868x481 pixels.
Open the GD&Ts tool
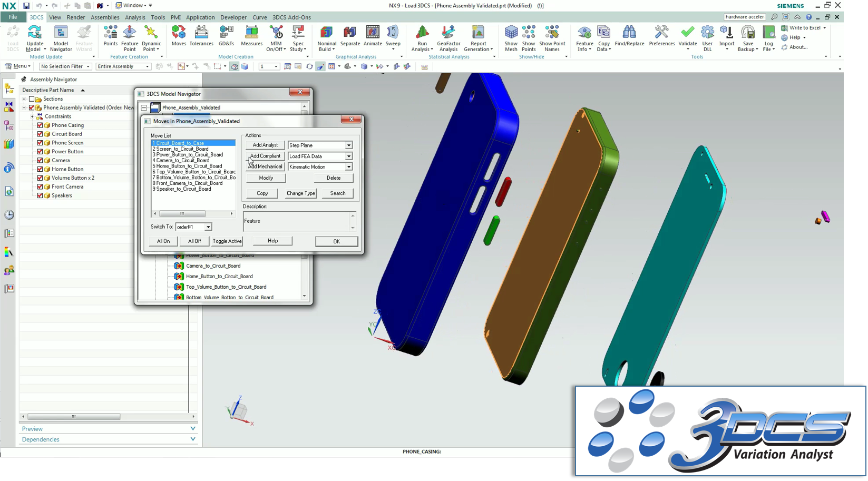226,35
